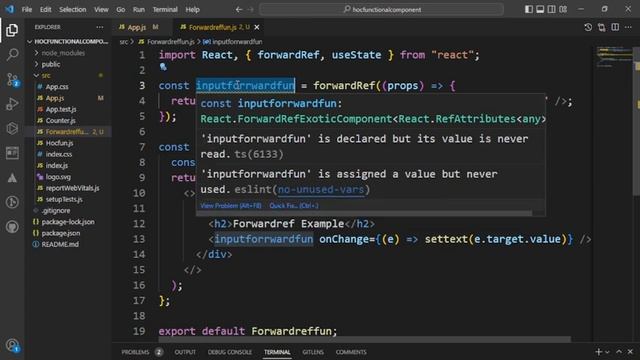This screenshot has width=640, height=360.
Task: Close the Forwardreffun.js tab
Action: [x=257, y=27]
